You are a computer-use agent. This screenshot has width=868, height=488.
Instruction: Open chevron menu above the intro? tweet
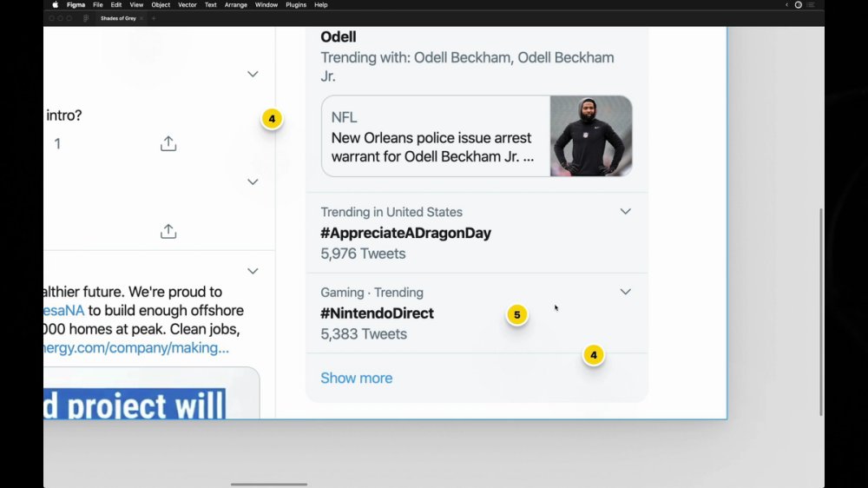click(253, 74)
